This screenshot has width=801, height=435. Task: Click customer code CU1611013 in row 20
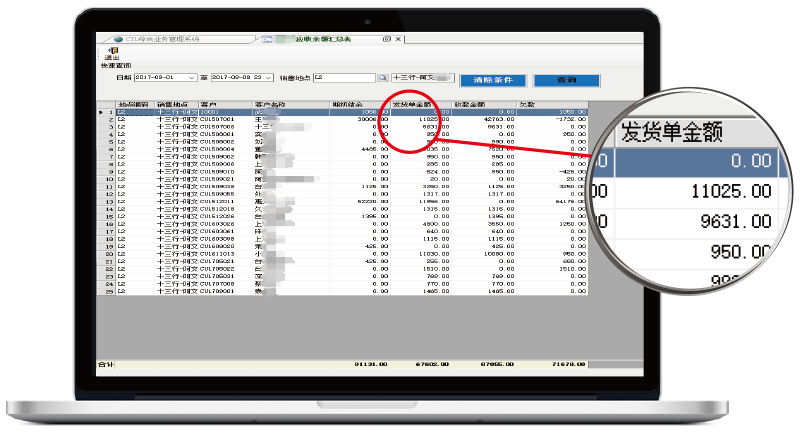(217, 254)
